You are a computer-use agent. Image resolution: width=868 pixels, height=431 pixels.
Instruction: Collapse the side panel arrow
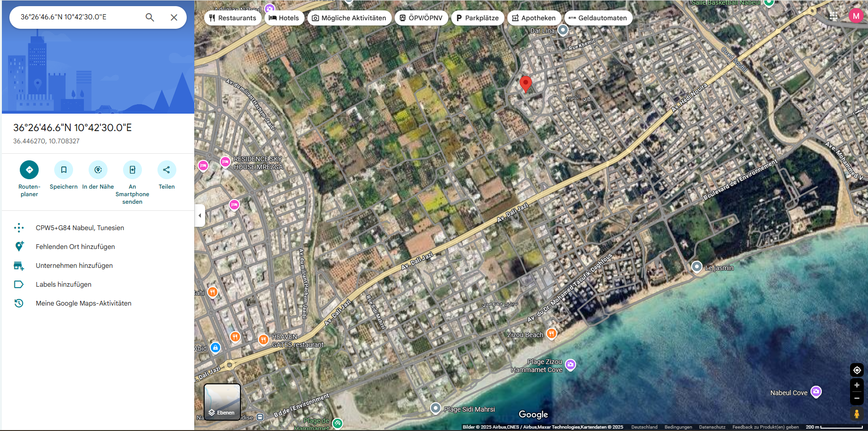pyautogui.click(x=200, y=215)
